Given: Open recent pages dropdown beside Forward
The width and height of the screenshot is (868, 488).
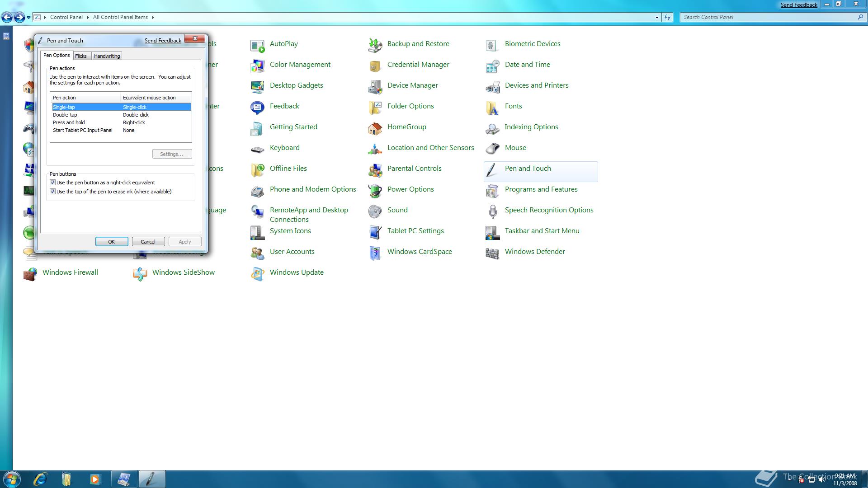Looking at the screenshot, I should pyautogui.click(x=28, y=18).
